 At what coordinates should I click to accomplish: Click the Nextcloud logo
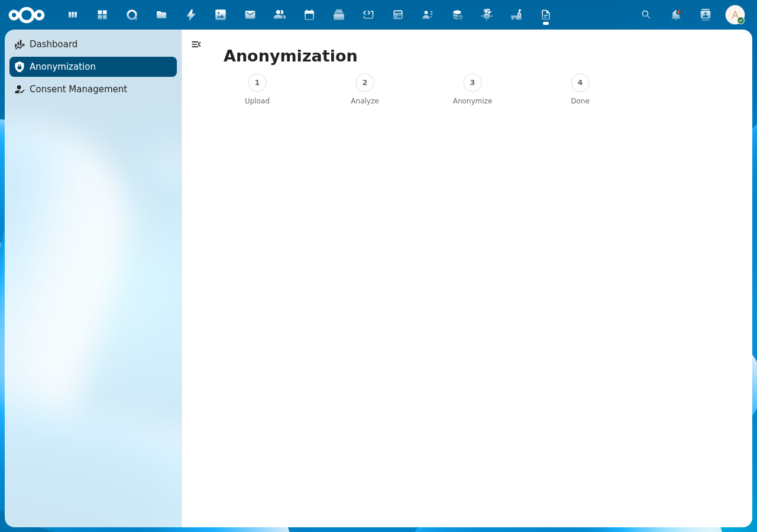27,15
